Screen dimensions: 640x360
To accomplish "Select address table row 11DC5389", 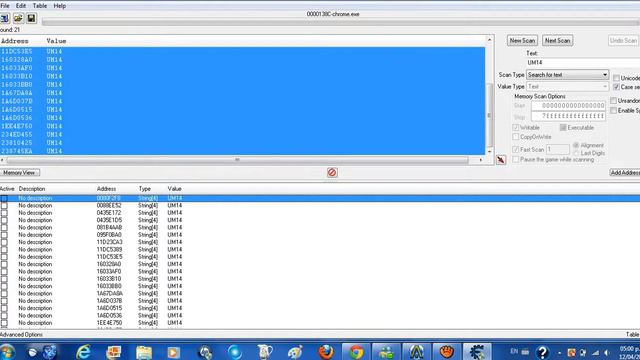I will pos(320,250).
